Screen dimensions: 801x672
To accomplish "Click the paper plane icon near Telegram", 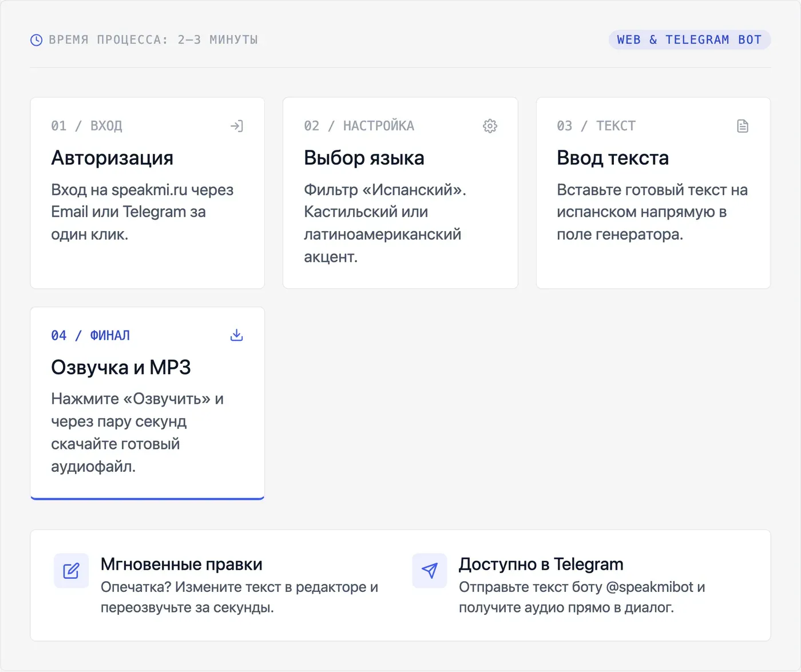I will click(x=430, y=570).
